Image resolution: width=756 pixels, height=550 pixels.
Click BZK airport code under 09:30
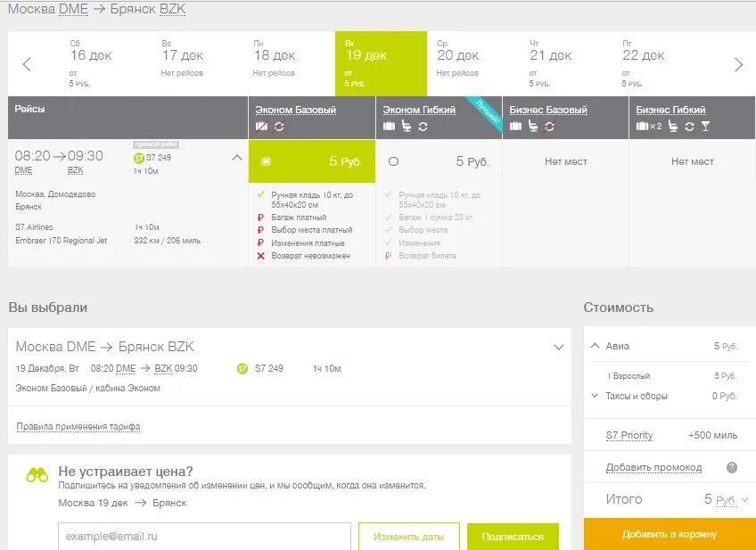click(x=75, y=170)
